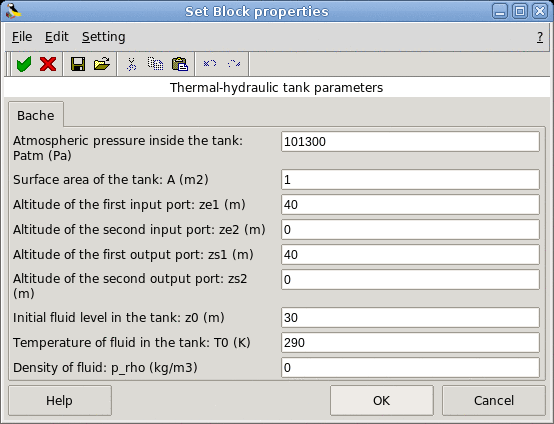
Task: Click the first input port ze1 field
Action: tap(410, 205)
